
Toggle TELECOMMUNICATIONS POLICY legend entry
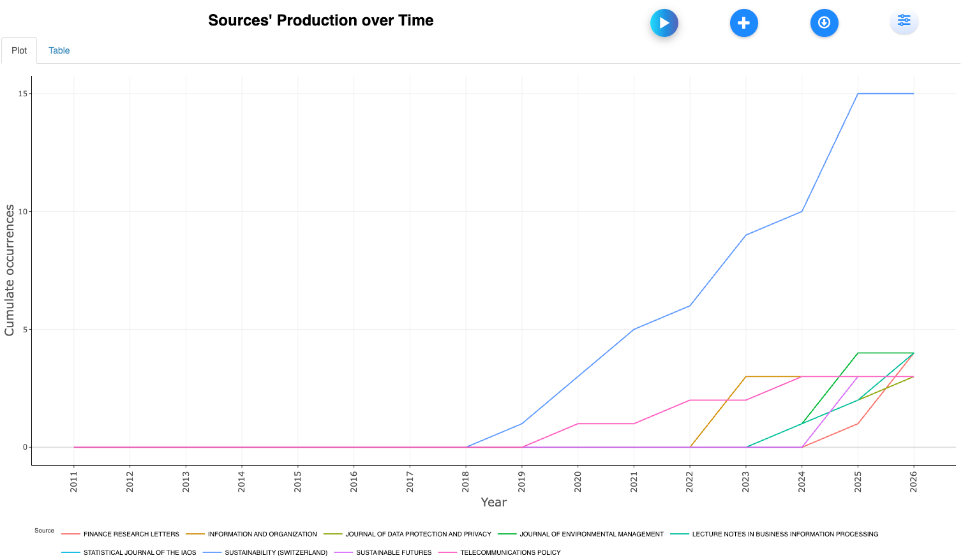(510, 553)
